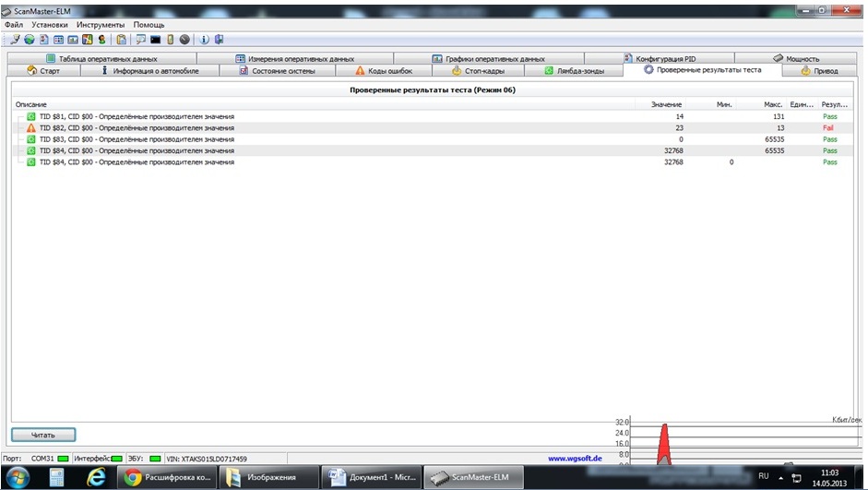Click the speech bubble toolbar icon
The image size is (868, 490).
click(x=140, y=40)
